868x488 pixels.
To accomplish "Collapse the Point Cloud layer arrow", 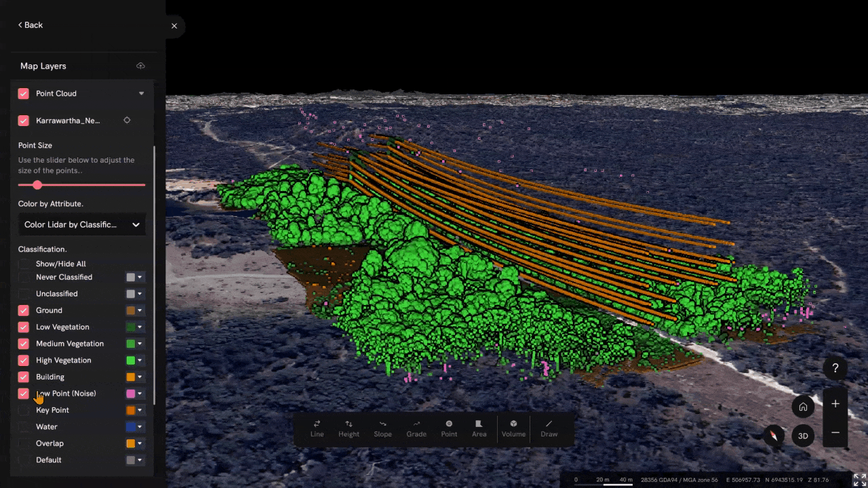I will point(141,94).
